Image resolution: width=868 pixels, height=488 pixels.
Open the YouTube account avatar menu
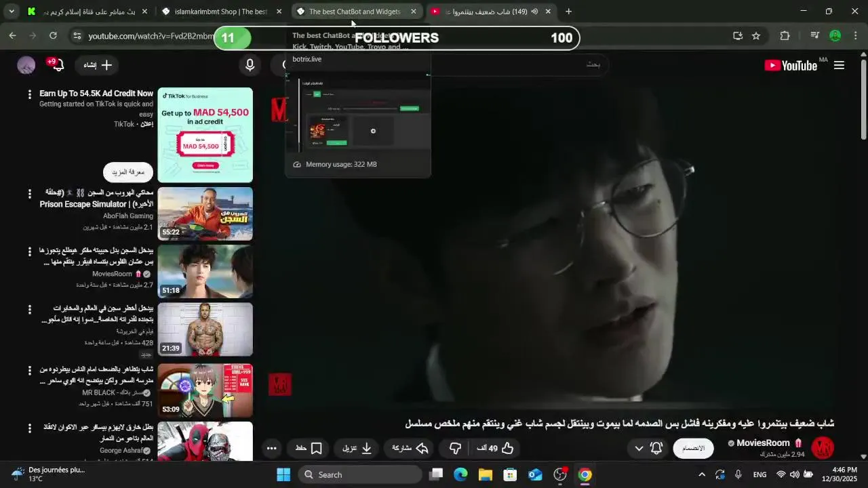click(x=26, y=65)
